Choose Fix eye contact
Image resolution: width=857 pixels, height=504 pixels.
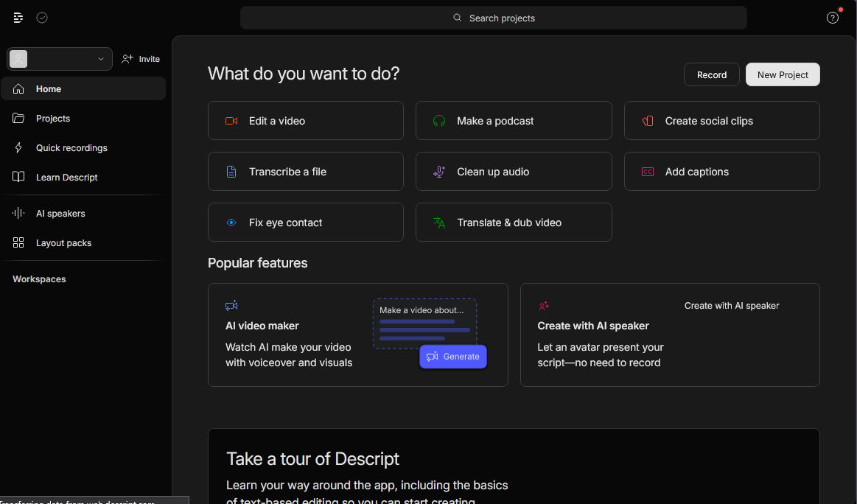coord(306,222)
